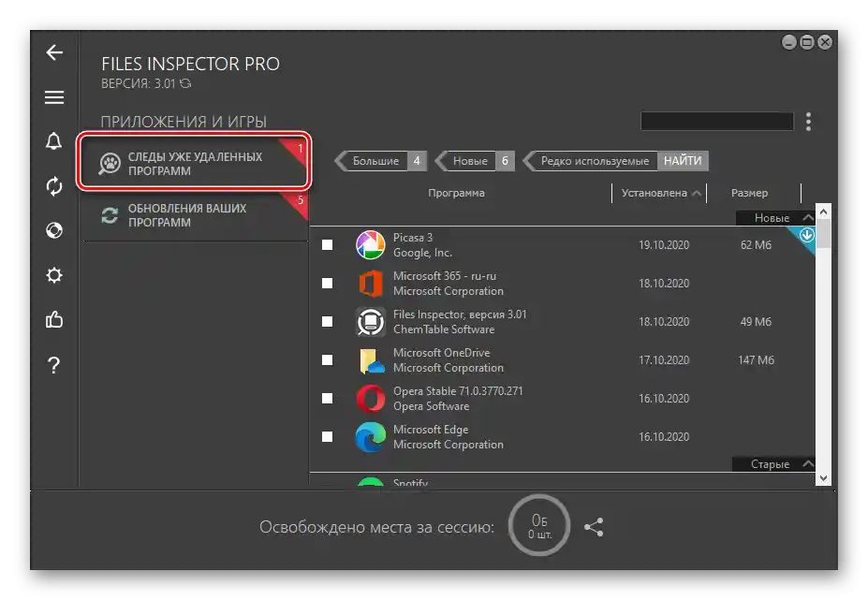Screen dimensions: 868x600
Task: Check the Picasa 3 checkbox
Action: pyautogui.click(x=328, y=244)
